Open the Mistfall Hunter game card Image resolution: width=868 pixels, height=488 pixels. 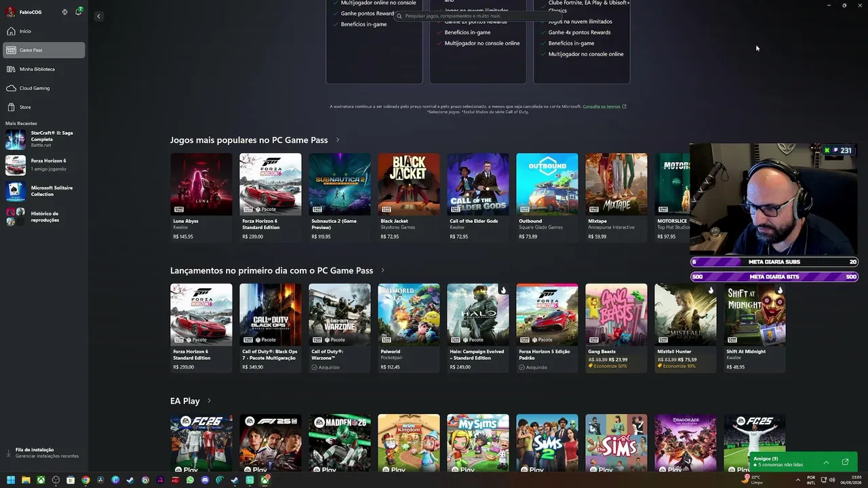coord(686,328)
